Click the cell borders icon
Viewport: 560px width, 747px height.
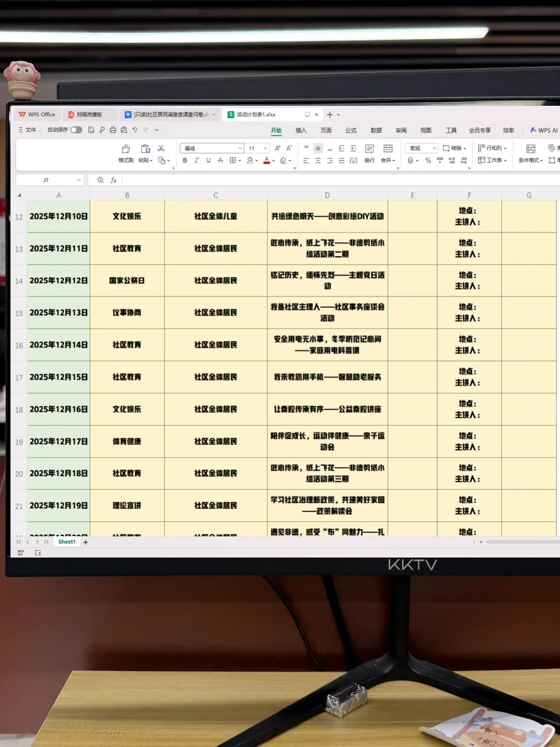tap(233, 160)
